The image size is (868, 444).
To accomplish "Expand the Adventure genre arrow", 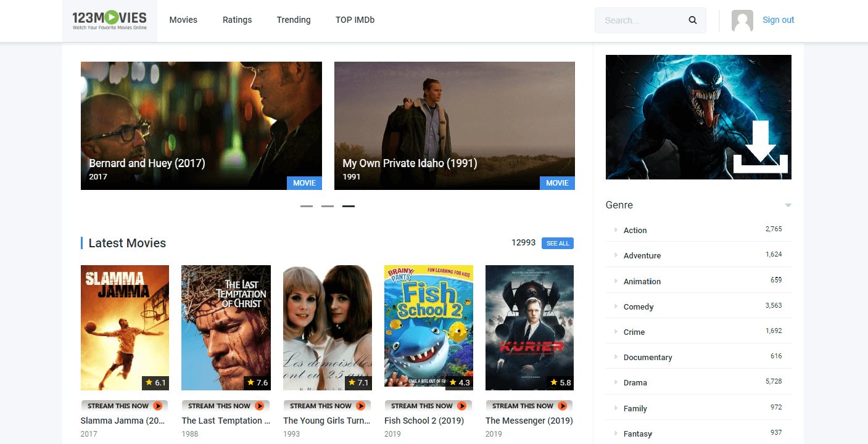I will pyautogui.click(x=616, y=255).
